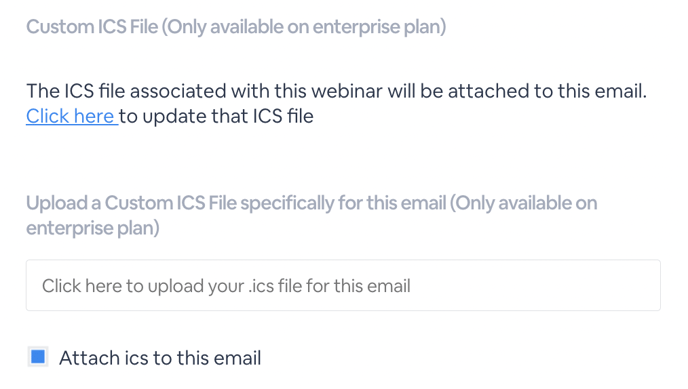Click "enterprise plan)" on the upload label's second line

point(93,228)
